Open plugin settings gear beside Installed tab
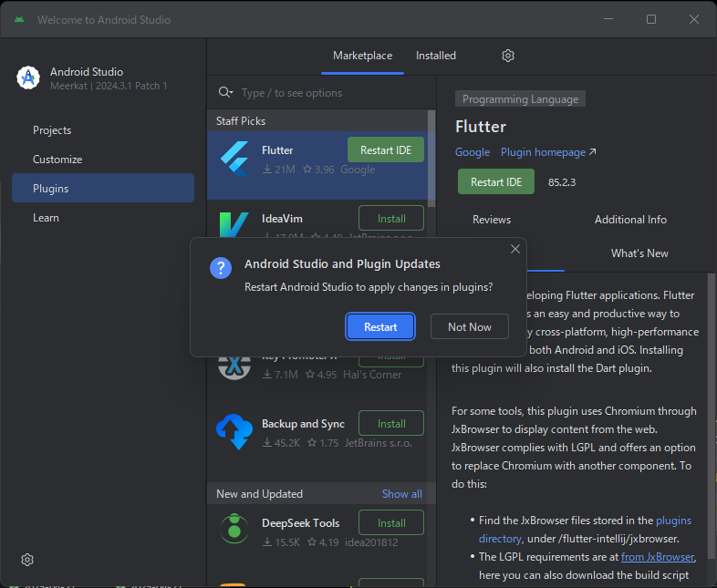Screen dimensions: 717x588 [x=508, y=56]
